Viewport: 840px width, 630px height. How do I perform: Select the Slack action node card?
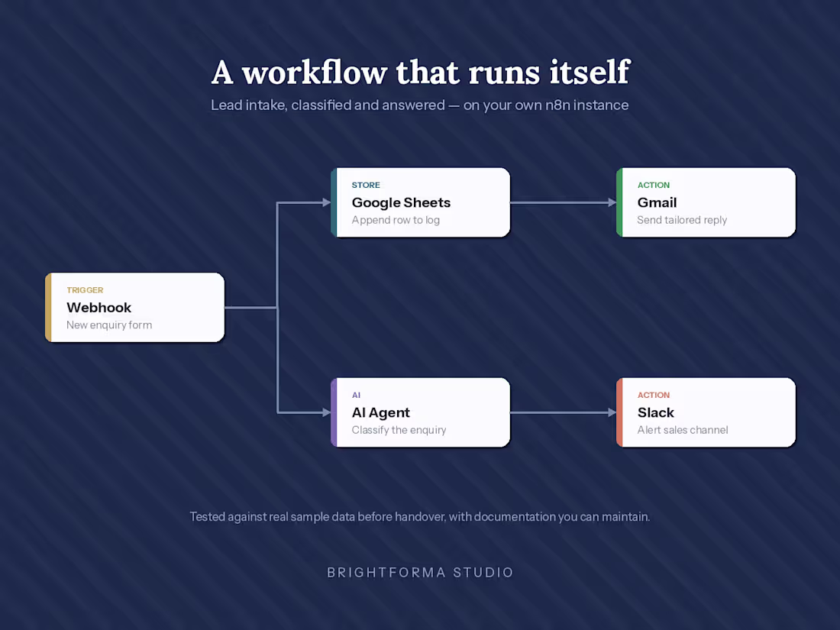tap(706, 412)
